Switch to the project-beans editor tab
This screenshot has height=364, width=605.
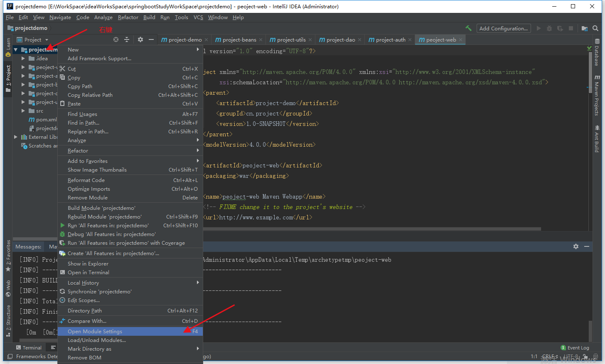pyautogui.click(x=239, y=40)
